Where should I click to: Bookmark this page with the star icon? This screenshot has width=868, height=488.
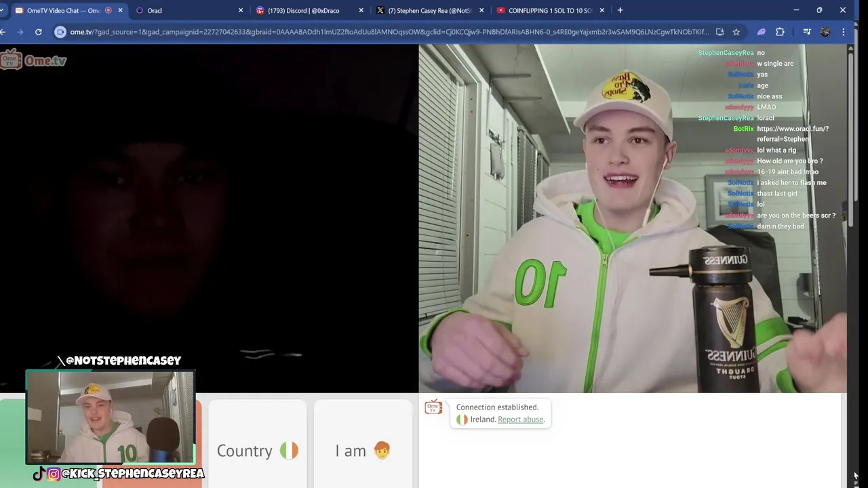point(736,32)
